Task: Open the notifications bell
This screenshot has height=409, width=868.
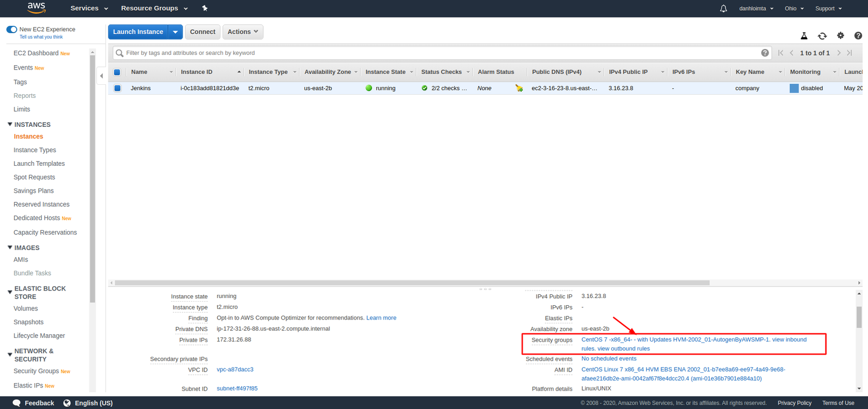Action: pyautogui.click(x=723, y=8)
